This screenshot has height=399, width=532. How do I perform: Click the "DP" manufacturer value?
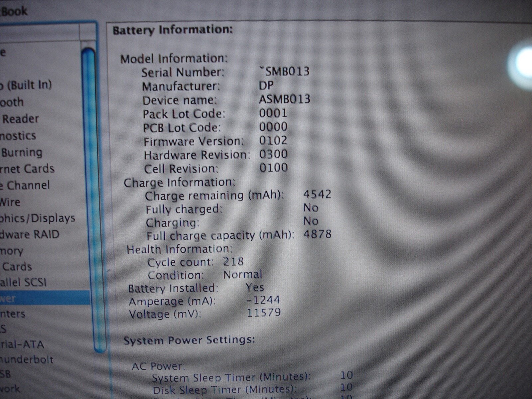(x=266, y=85)
